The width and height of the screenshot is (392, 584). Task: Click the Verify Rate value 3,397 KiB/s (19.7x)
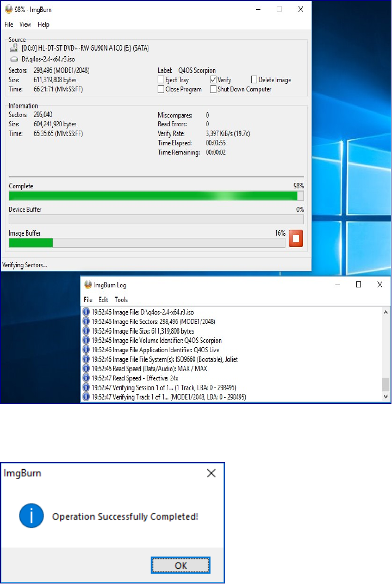[x=228, y=133]
